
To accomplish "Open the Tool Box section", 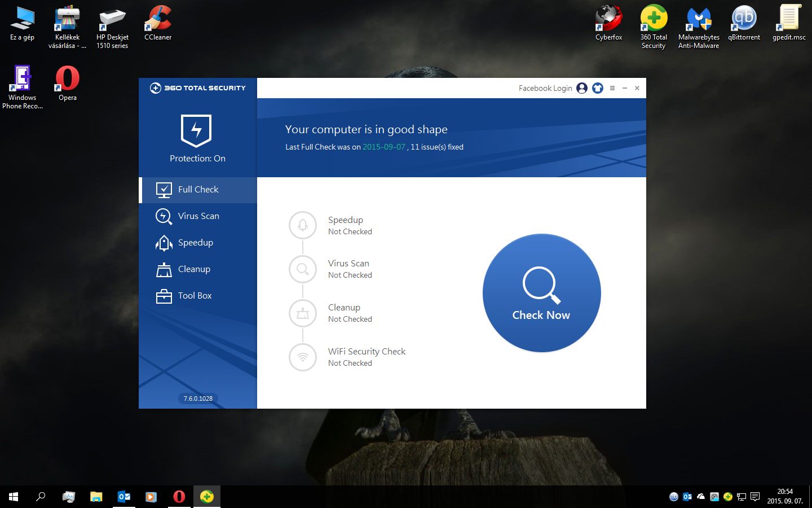I will click(198, 296).
